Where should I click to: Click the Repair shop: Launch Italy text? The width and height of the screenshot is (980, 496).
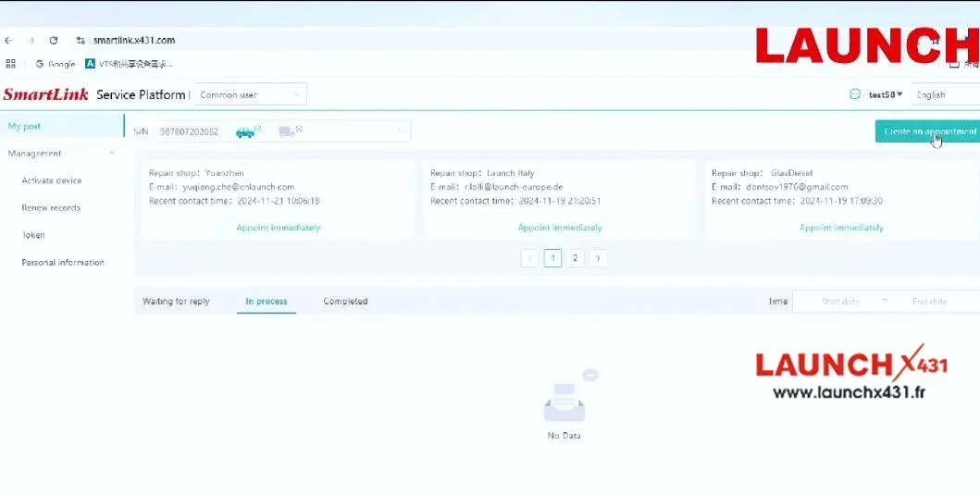[482, 173]
